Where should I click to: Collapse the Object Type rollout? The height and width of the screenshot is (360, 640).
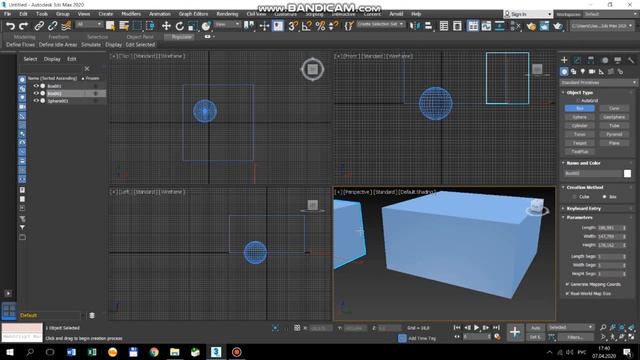tap(580, 93)
